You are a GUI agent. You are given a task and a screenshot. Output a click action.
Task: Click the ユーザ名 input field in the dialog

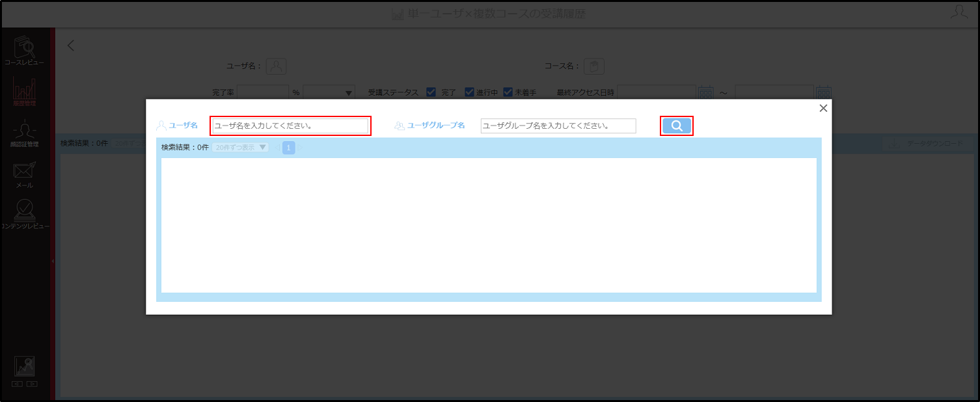tap(290, 126)
